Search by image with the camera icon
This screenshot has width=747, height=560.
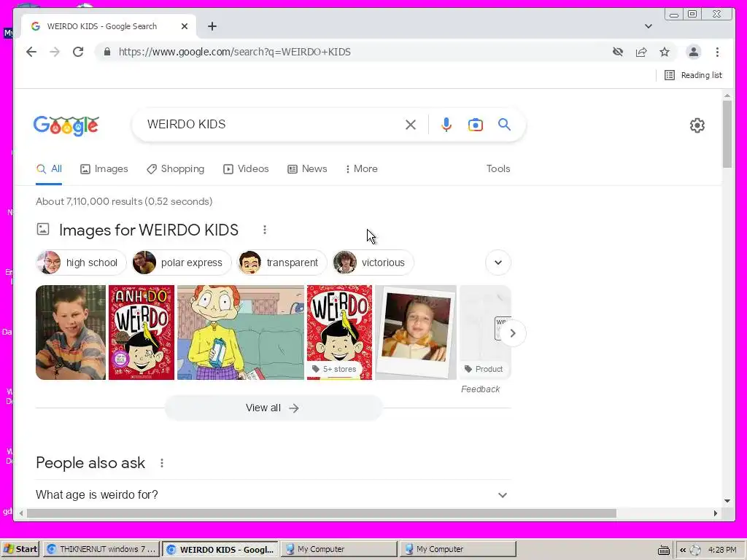point(476,125)
